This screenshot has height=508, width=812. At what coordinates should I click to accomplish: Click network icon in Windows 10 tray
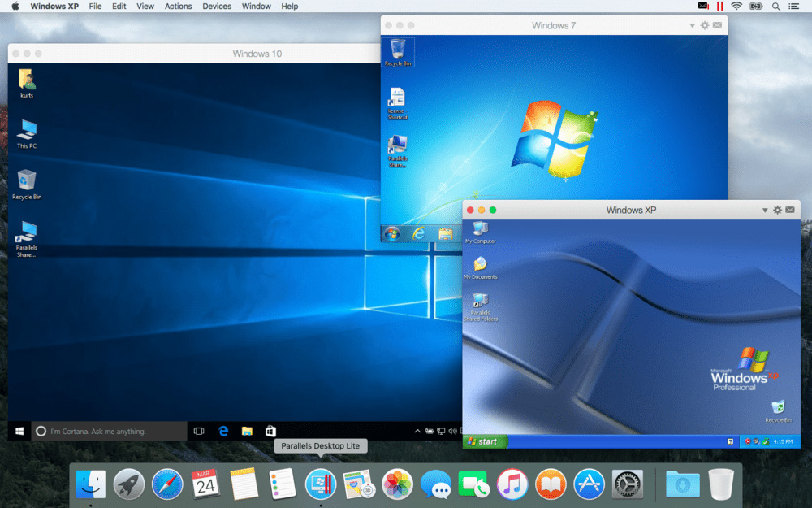point(441,432)
